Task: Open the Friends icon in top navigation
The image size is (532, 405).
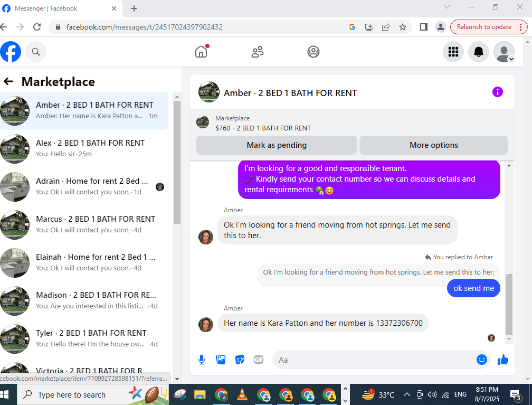Action: 258,52
